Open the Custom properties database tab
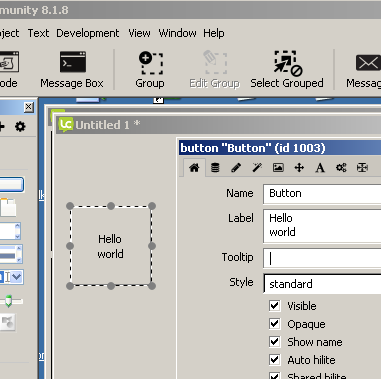Image resolution: width=381 pixels, height=379 pixels. 215,168
